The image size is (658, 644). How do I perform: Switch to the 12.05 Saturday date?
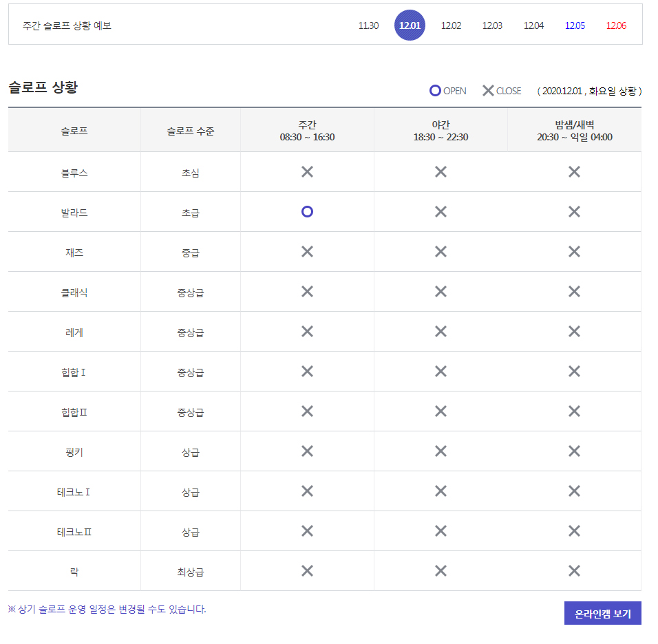[575, 25]
